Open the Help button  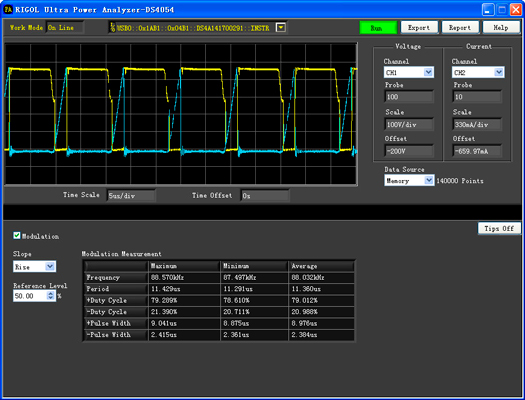[501, 28]
